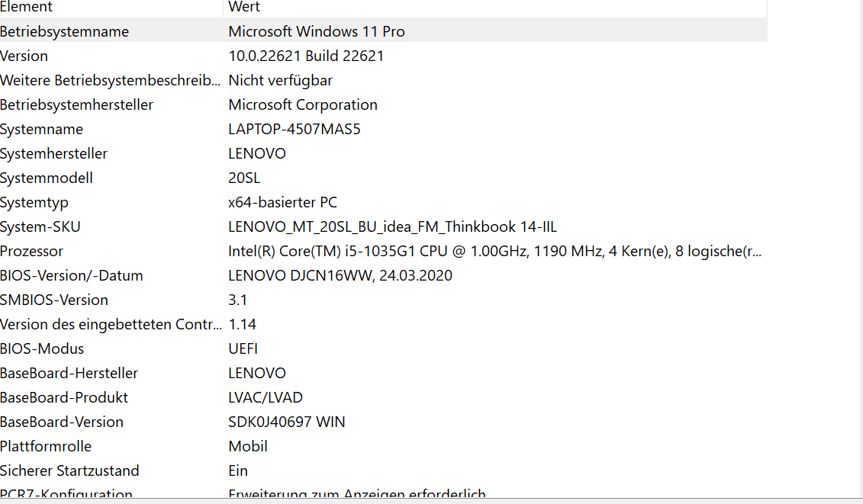Select the System-SKU row
This screenshot has width=863, height=504.
384,226
